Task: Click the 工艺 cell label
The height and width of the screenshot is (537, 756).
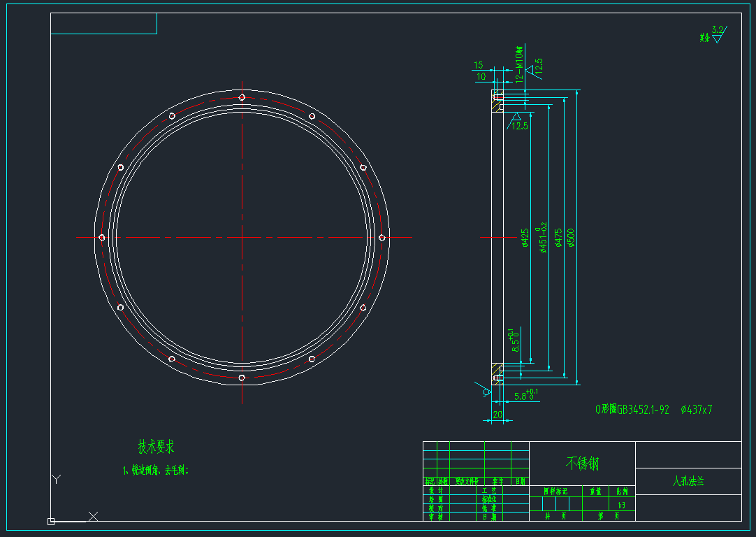Action: click(489, 490)
